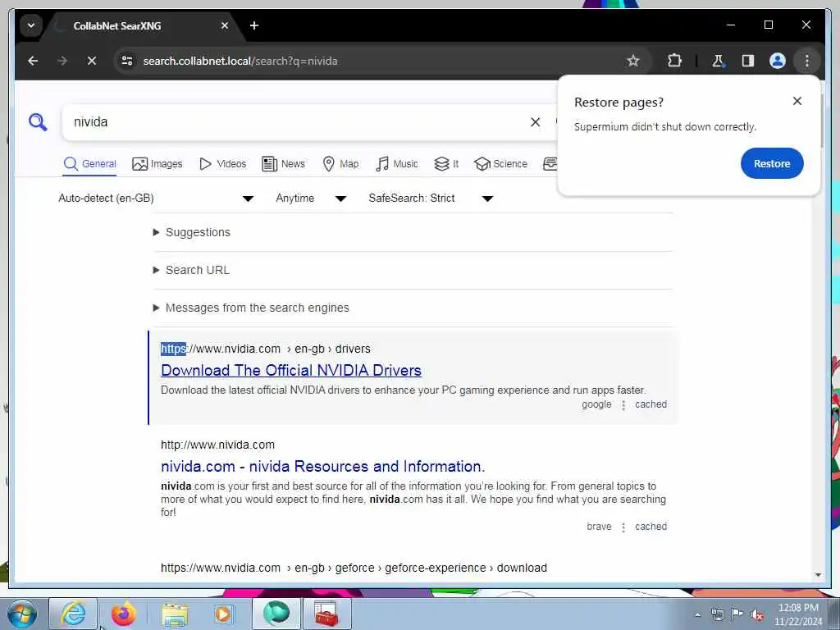Switch to the News category
The height and width of the screenshot is (630, 840).
pyautogui.click(x=283, y=164)
